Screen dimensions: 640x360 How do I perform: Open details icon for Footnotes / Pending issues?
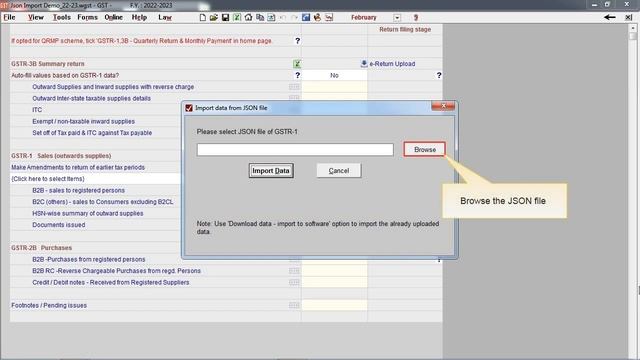point(294,305)
